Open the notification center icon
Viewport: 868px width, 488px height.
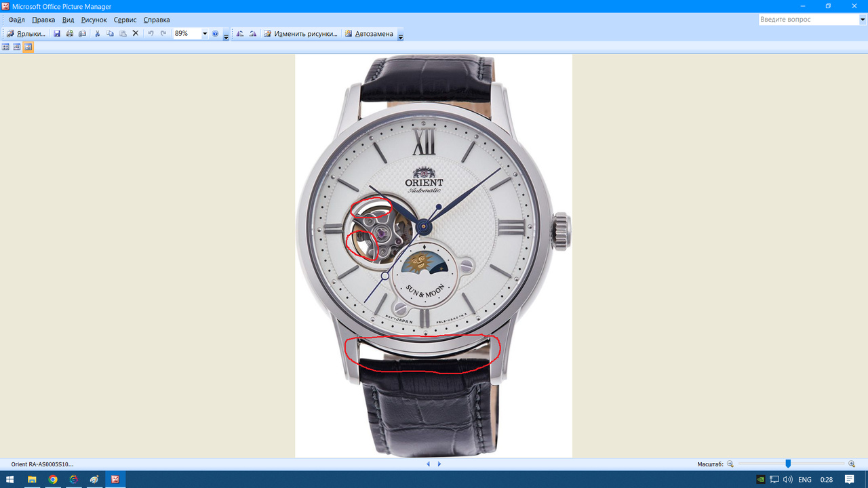850,479
